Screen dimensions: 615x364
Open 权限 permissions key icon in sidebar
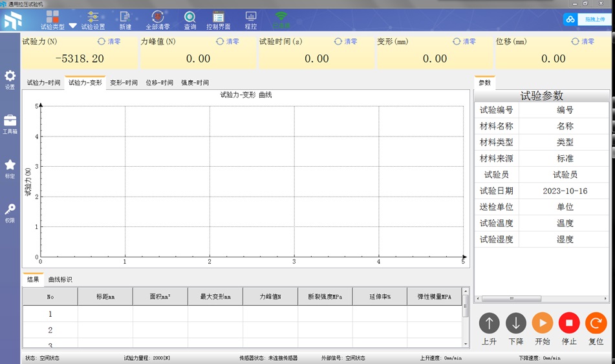[x=10, y=213]
